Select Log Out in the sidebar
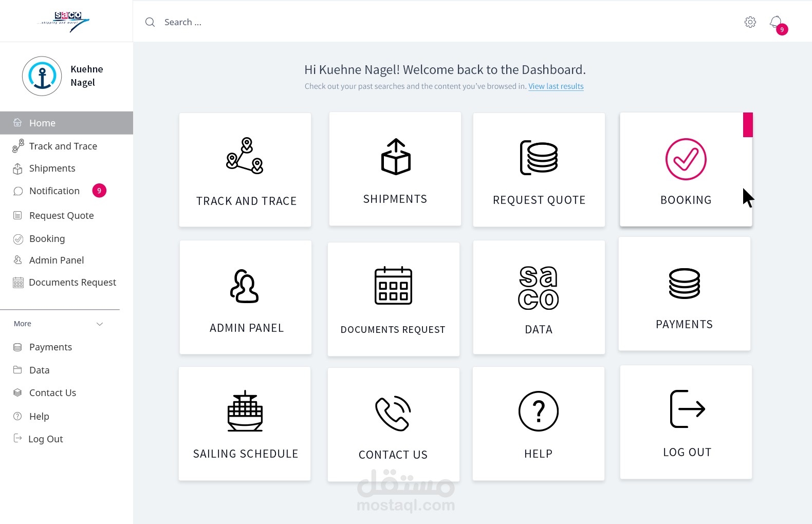This screenshot has width=812, height=524. (46, 439)
